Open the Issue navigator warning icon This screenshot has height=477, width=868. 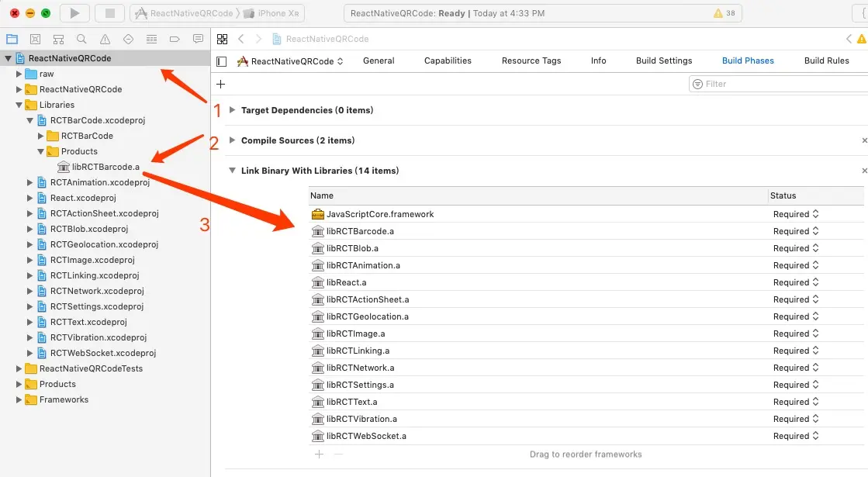click(x=105, y=39)
